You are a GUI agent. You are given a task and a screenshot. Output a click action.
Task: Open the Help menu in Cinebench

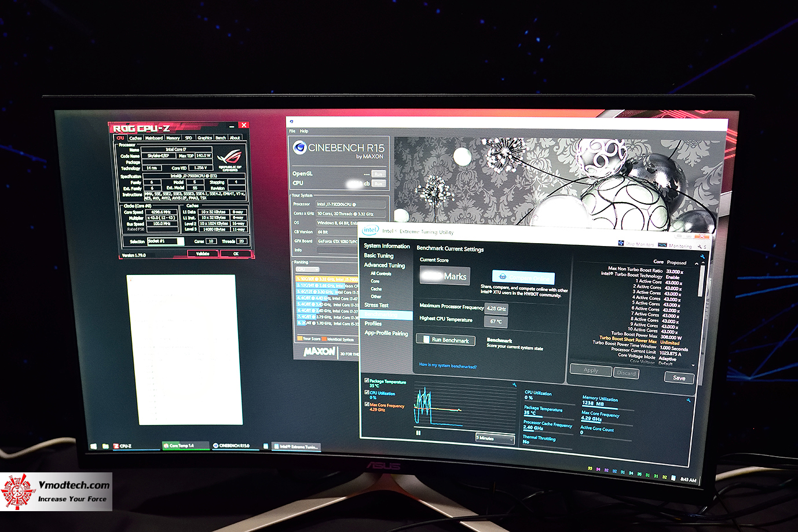click(304, 131)
